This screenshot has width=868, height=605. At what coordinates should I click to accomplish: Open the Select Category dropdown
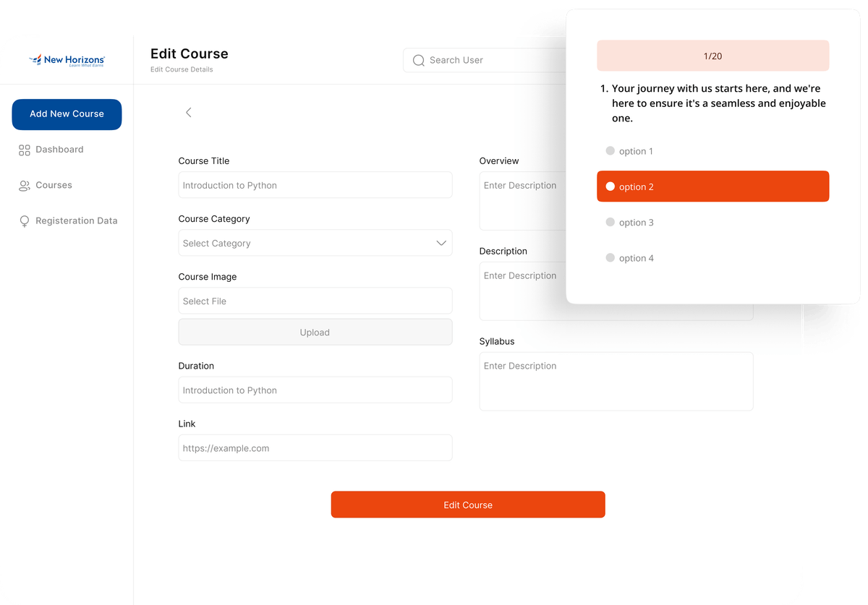[315, 243]
